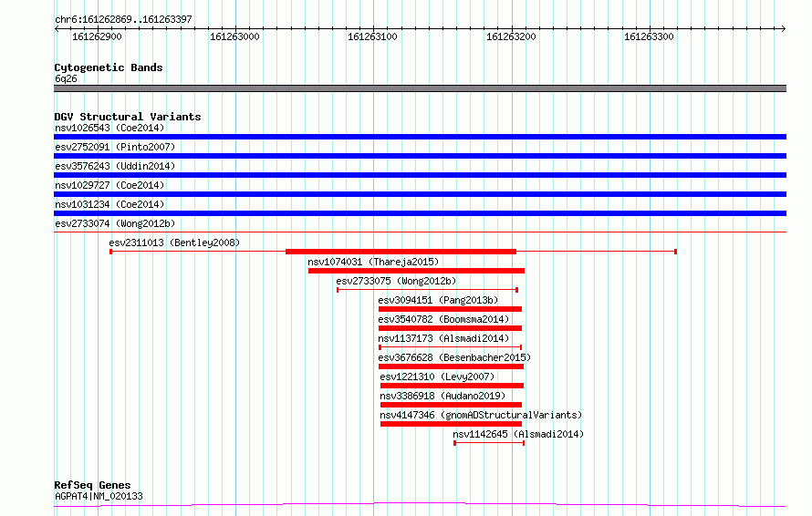Select the nsv1137173 (Alsmadi2014) label
The width and height of the screenshot is (812, 516).
443,338
